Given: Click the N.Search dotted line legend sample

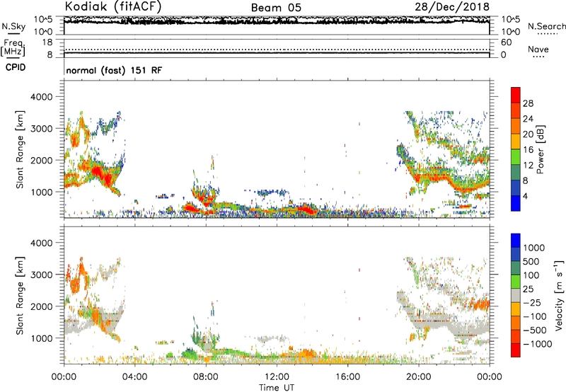Looking at the screenshot, I should click(x=548, y=33).
